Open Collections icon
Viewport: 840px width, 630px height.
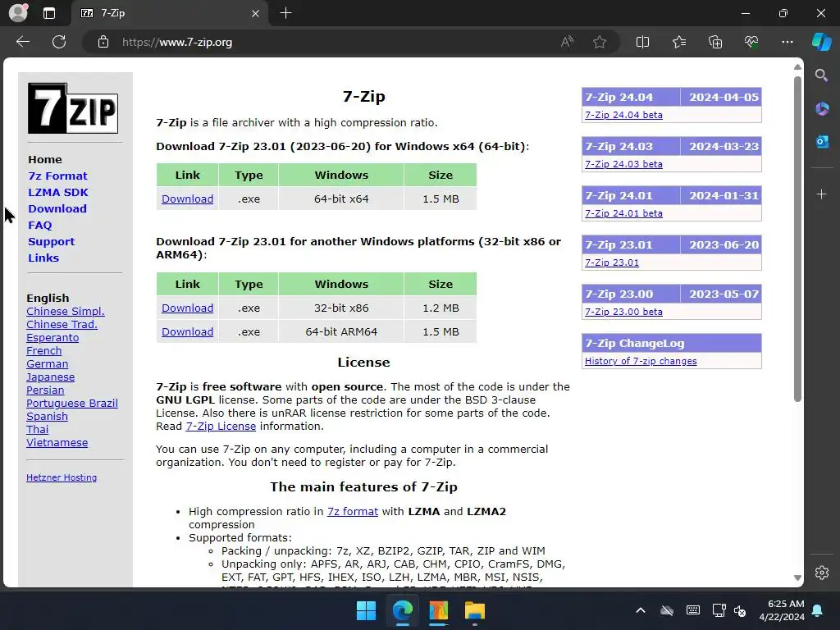pos(715,42)
